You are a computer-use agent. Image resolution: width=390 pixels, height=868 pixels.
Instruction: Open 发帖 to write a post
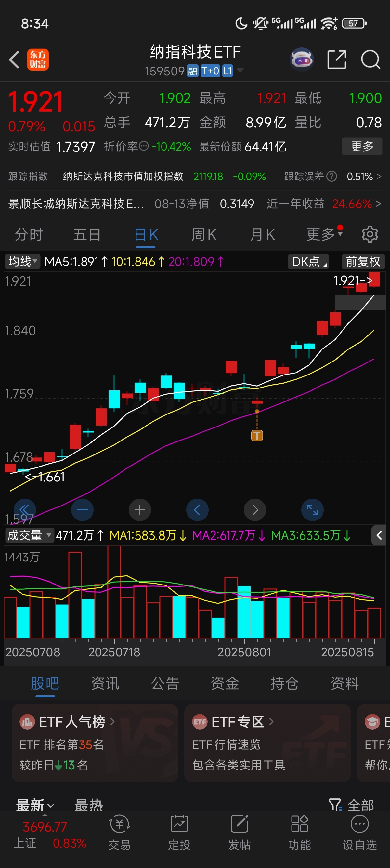pyautogui.click(x=240, y=832)
